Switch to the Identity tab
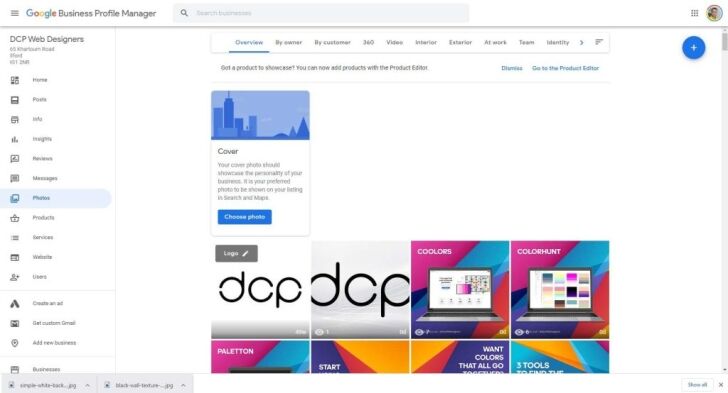 (x=558, y=42)
